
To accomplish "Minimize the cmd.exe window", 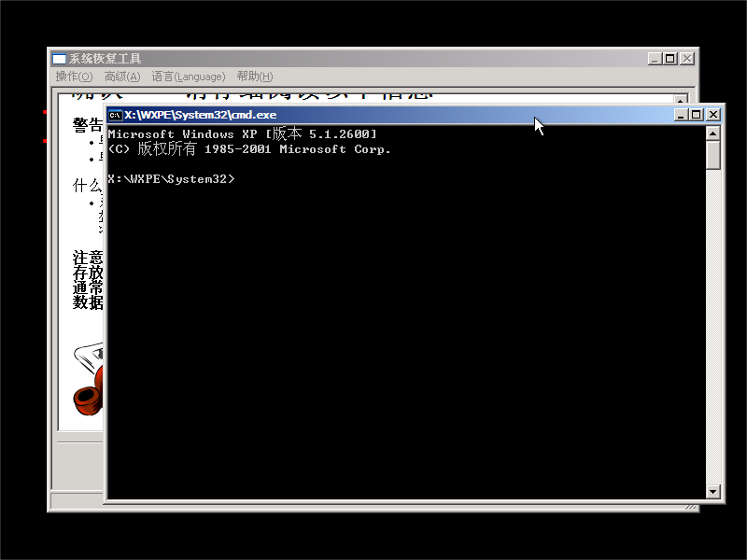I will tap(681, 115).
